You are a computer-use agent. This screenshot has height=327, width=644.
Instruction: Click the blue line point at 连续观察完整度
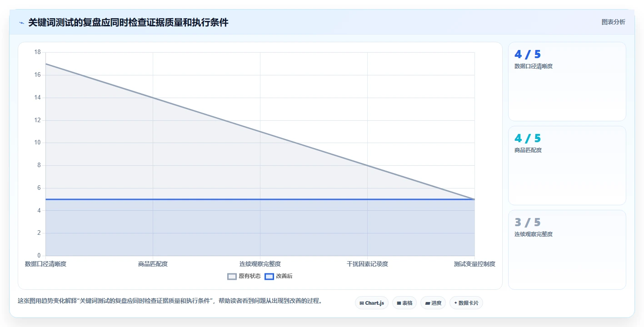(x=260, y=199)
